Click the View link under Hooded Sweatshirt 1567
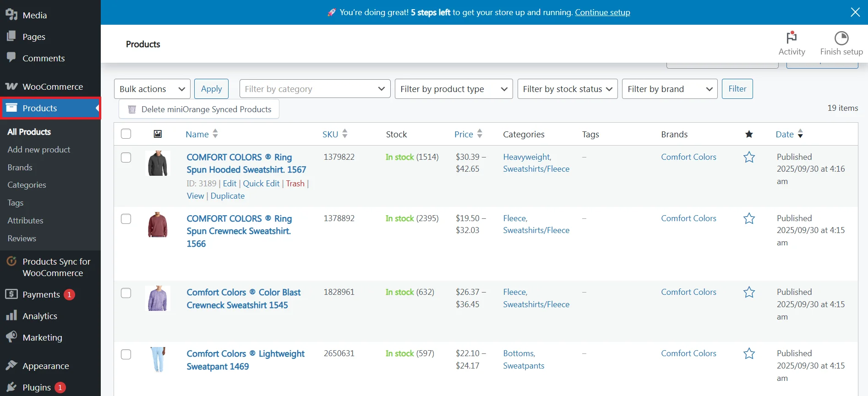868x396 pixels. (195, 196)
